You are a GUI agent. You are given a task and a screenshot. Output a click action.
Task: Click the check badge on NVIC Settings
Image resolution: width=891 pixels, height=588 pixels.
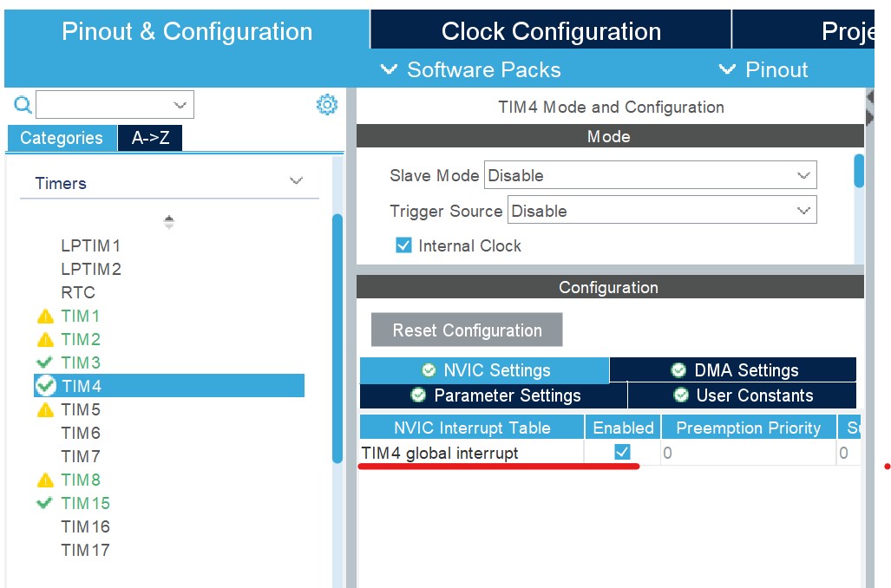pos(428,369)
